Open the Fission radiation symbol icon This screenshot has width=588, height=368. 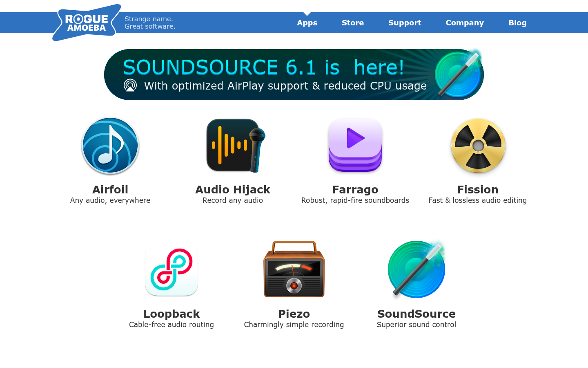click(x=478, y=146)
